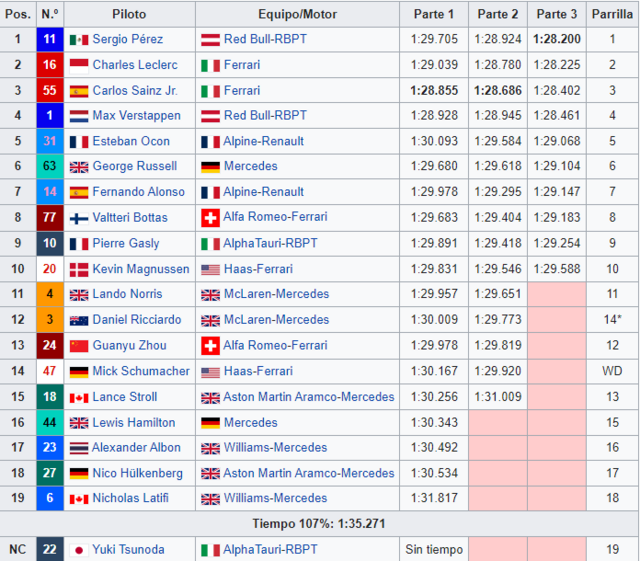
Task: Click the UK flag beside George Russell
Action: click(x=79, y=167)
